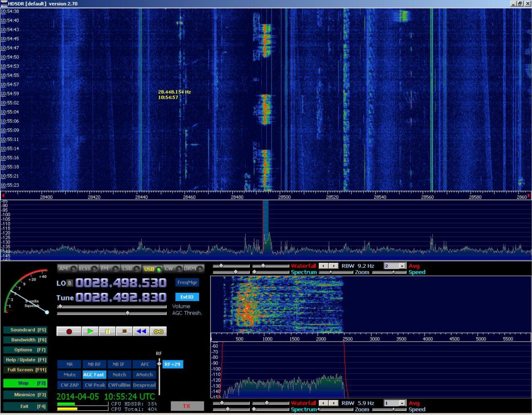532x415 pixels.
Task: Toggle AGC Fast setting
Action: [x=94, y=374]
